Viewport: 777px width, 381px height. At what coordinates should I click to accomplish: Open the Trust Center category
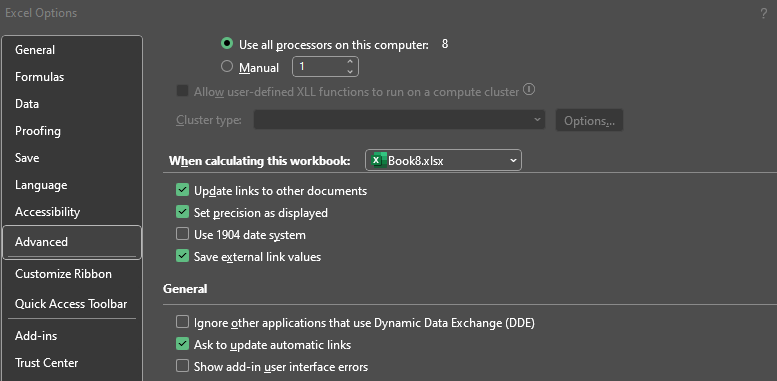click(x=47, y=363)
